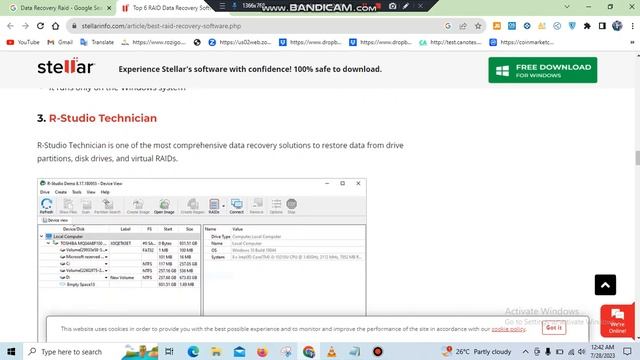This screenshot has width=640, height=360.
Task: Open the notification center
Action: (627, 351)
